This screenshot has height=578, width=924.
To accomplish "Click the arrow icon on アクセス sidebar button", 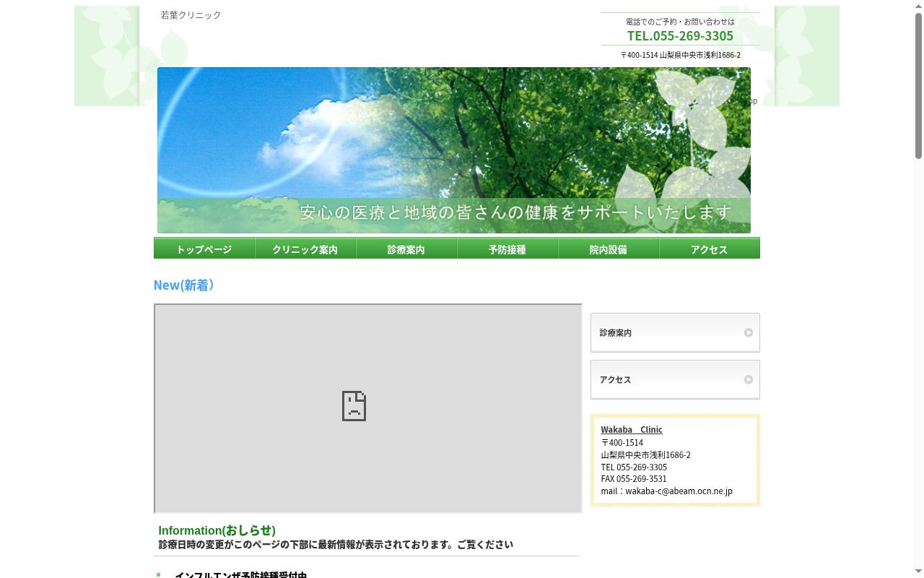I will pos(749,380).
